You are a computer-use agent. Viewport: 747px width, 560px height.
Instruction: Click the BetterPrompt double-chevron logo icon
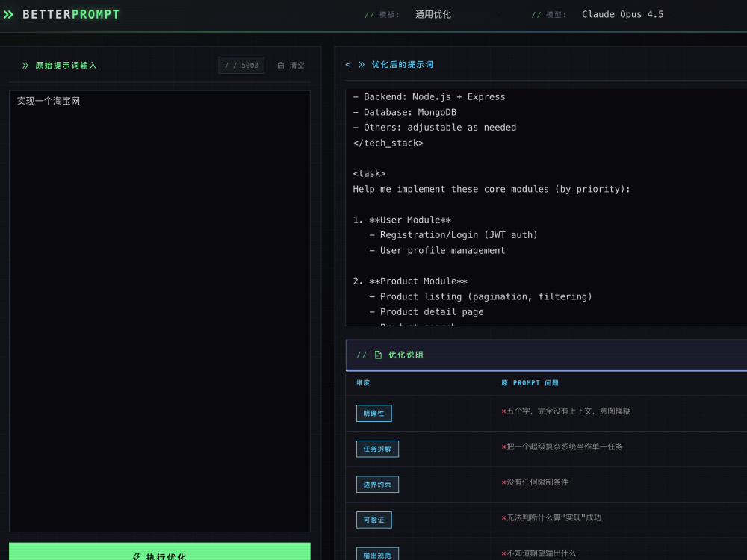click(8, 15)
